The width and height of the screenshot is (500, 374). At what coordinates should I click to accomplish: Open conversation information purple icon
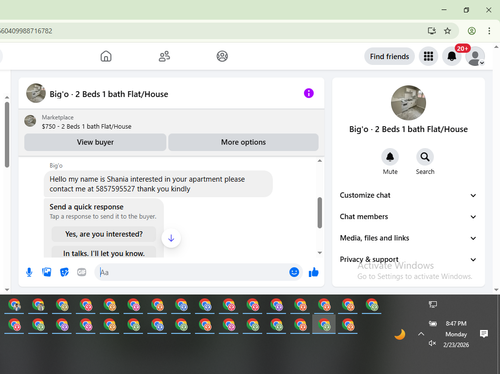[x=309, y=93]
